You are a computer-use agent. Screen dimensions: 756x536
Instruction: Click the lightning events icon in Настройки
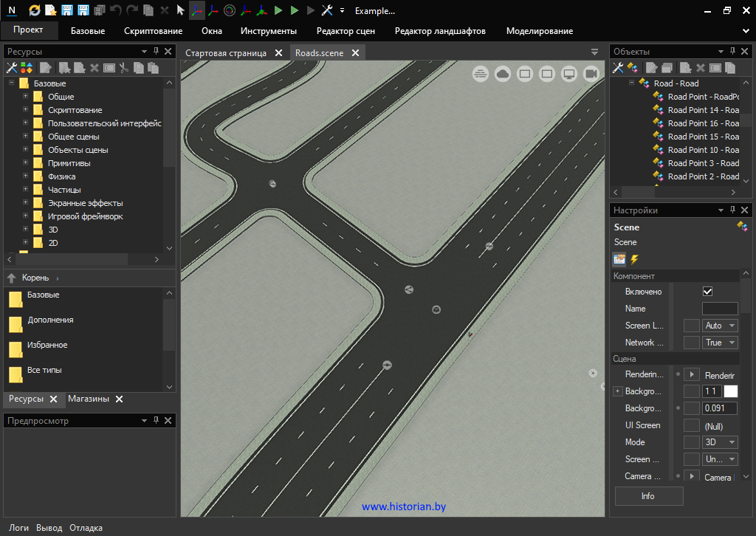coord(634,259)
